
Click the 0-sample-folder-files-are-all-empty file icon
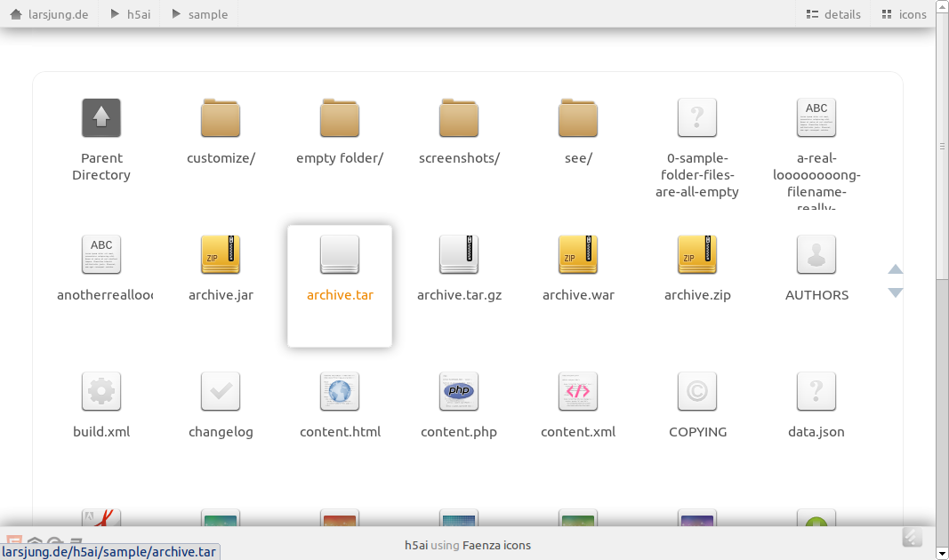point(697,117)
